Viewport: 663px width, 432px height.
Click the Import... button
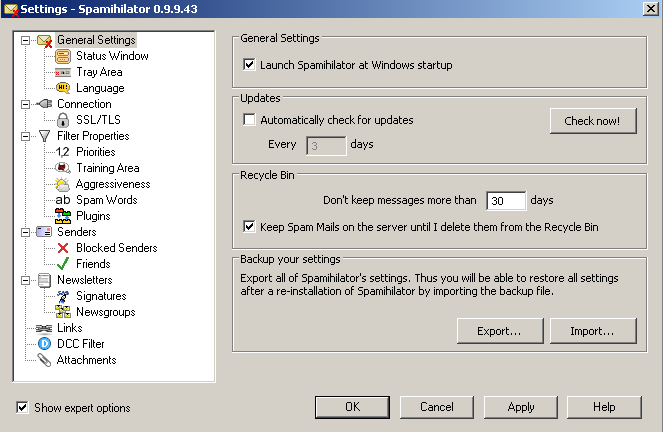593,331
